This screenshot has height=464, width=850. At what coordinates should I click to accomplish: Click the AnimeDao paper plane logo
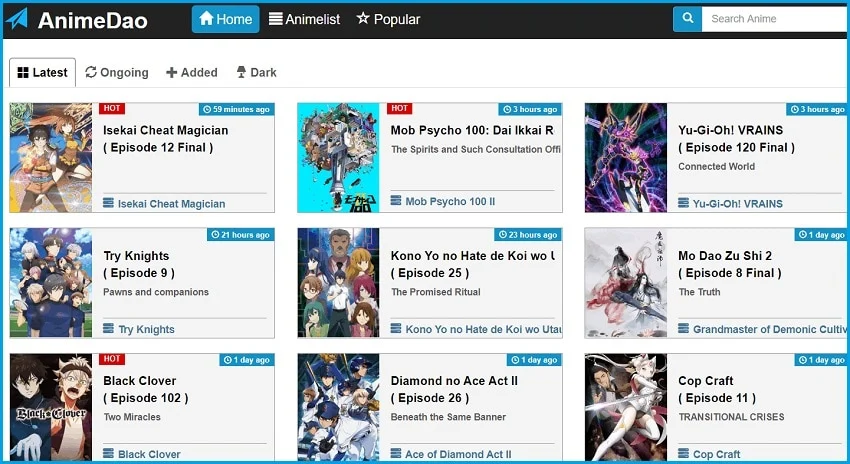coord(17,19)
